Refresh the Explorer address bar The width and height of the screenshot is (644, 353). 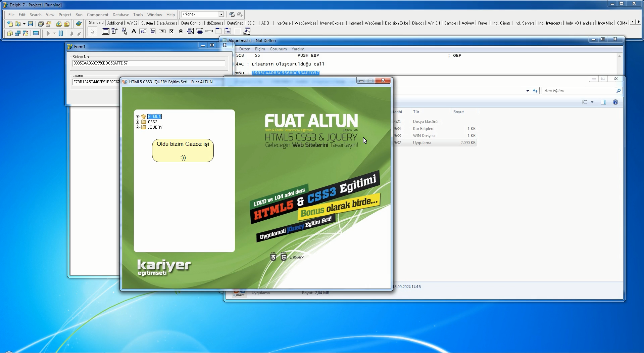[x=535, y=91]
